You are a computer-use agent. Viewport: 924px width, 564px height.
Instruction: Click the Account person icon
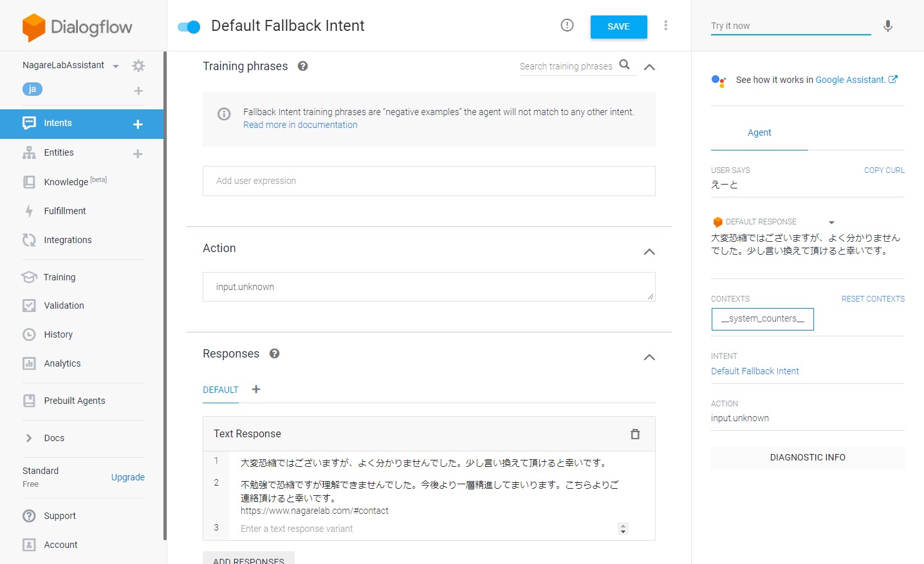29,545
